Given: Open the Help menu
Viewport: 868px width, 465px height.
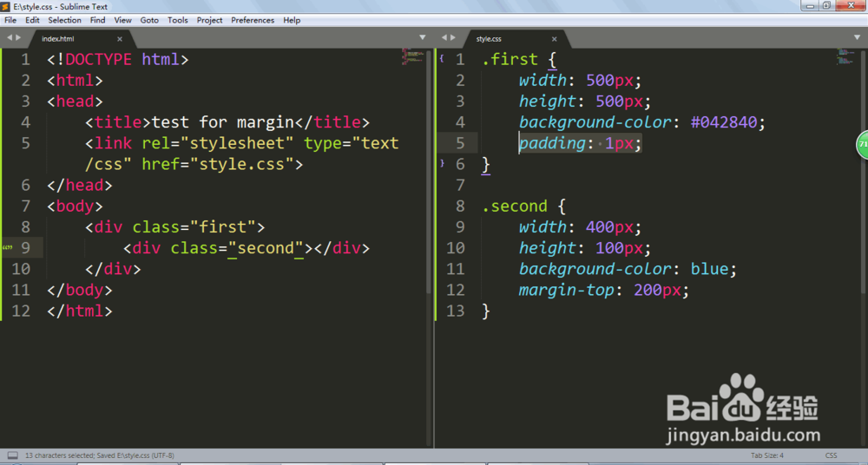Looking at the screenshot, I should [292, 20].
